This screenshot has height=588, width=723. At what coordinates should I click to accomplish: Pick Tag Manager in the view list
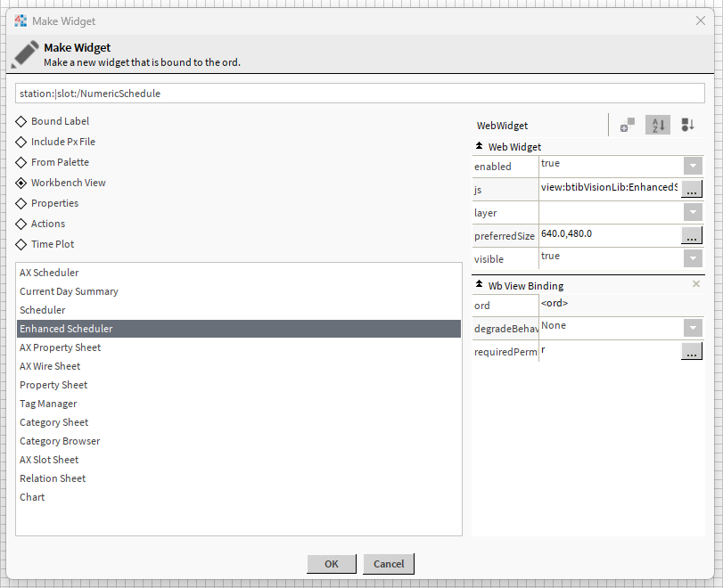coord(48,404)
